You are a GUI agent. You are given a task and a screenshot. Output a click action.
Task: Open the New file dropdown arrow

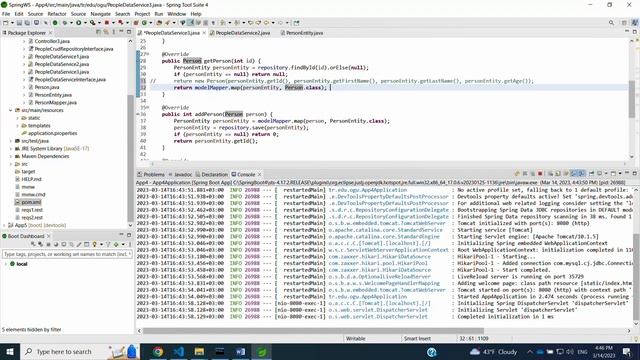(x=12, y=23)
